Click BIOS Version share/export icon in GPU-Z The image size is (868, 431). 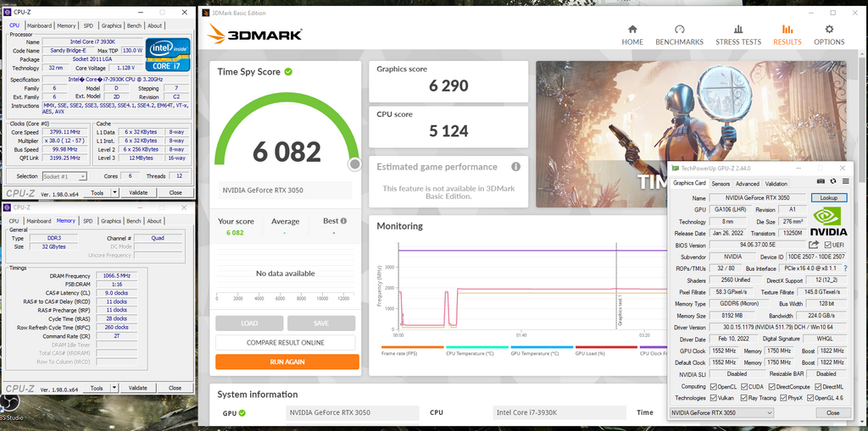[x=813, y=245]
